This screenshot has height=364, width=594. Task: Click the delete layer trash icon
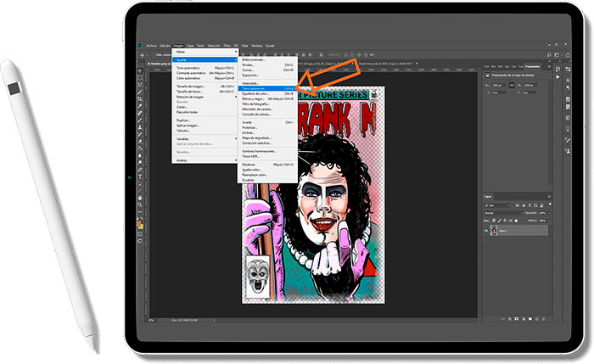pyautogui.click(x=544, y=318)
